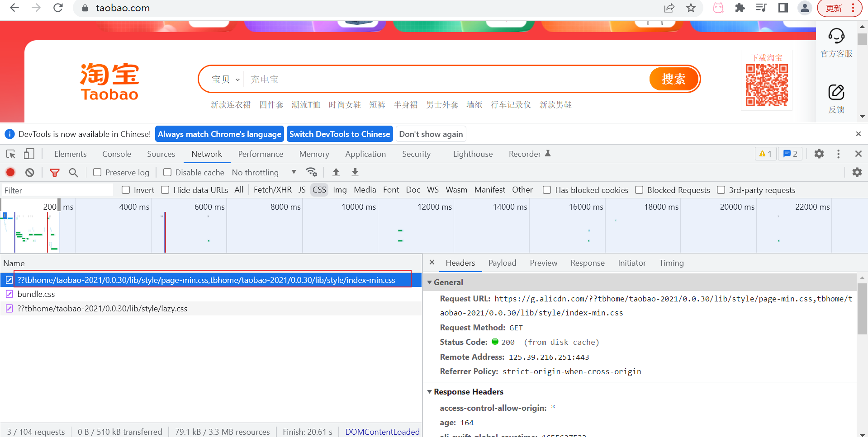Open the No throttling dropdown
The width and height of the screenshot is (868, 437).
(262, 172)
